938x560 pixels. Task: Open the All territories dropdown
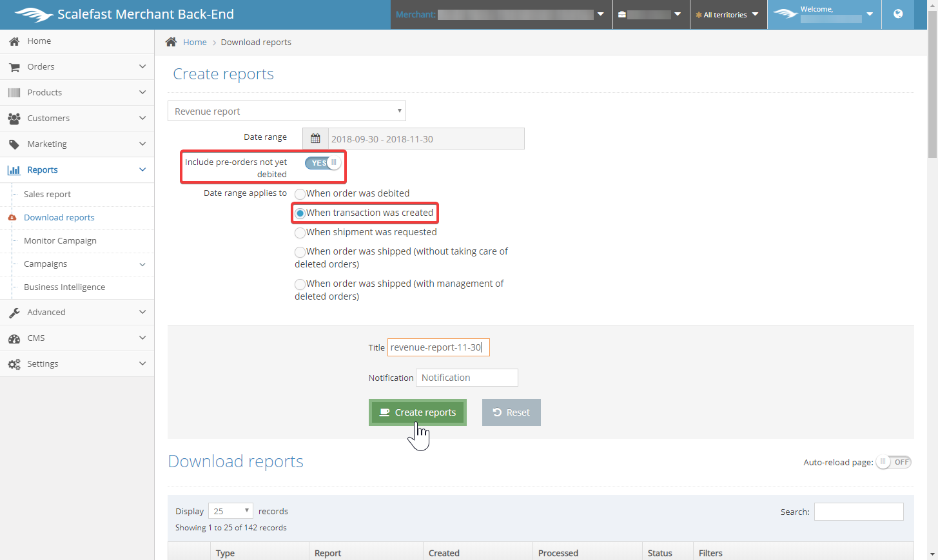tap(728, 15)
